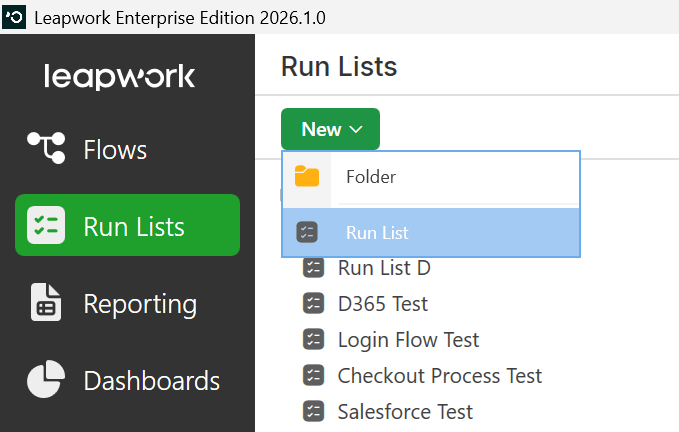The height and width of the screenshot is (432, 679).
Task: Click the New dropdown button
Action: tap(330, 129)
